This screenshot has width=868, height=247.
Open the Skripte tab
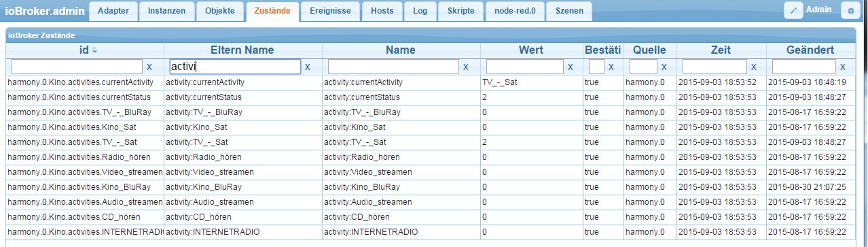(x=461, y=11)
